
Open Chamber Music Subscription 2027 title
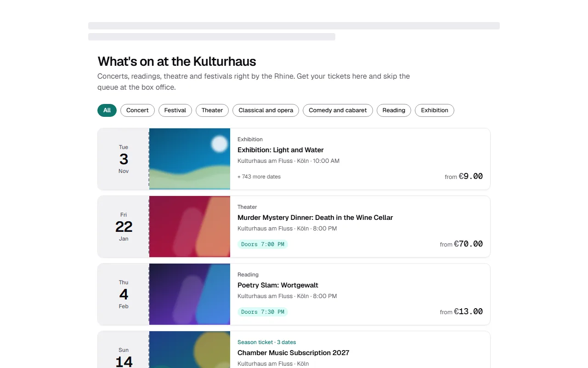coord(294,353)
